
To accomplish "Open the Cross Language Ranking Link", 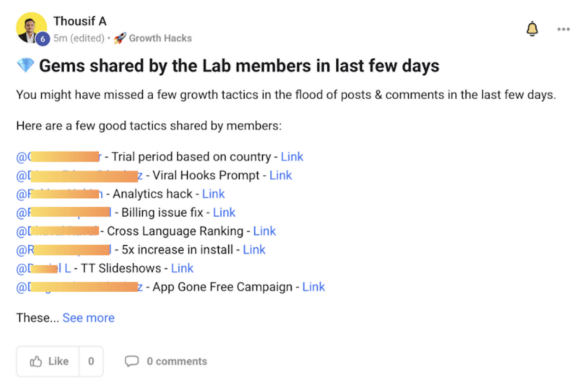I will click(264, 231).
